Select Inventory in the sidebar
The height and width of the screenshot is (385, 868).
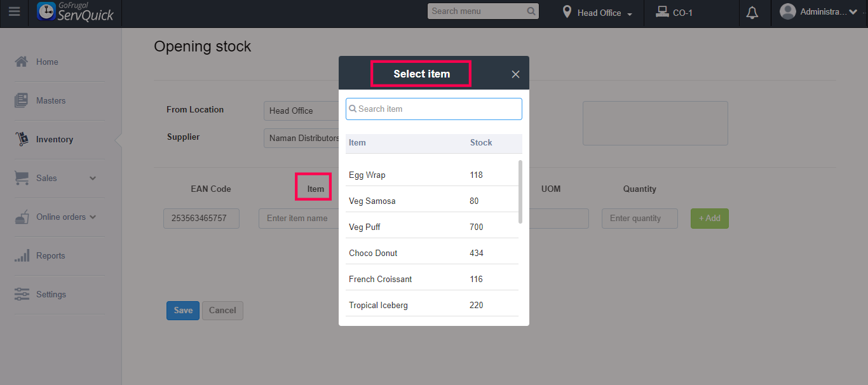[54, 139]
